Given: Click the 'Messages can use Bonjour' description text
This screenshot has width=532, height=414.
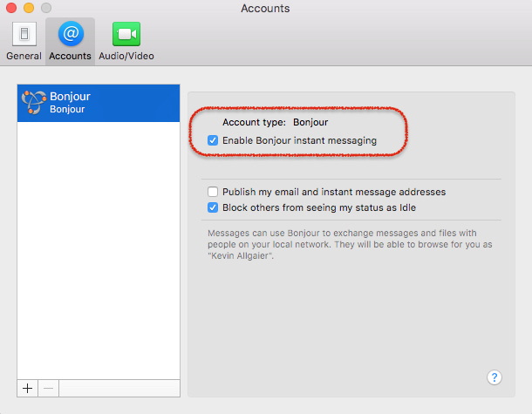Looking at the screenshot, I should 350,244.
